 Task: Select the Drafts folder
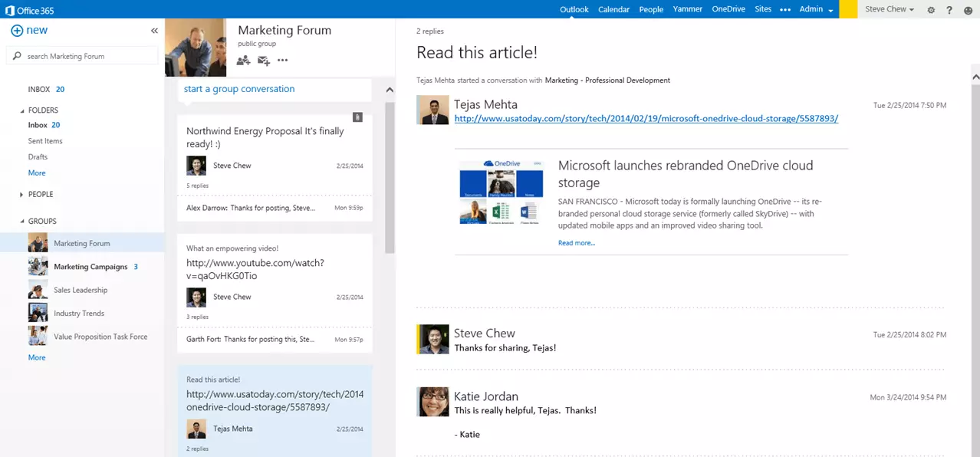[38, 157]
